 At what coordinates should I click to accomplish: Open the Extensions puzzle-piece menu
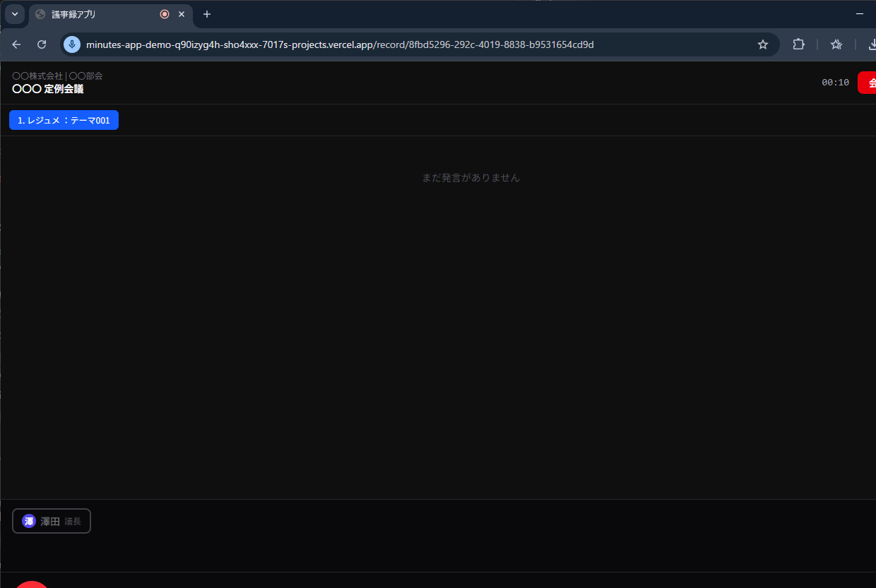(798, 44)
